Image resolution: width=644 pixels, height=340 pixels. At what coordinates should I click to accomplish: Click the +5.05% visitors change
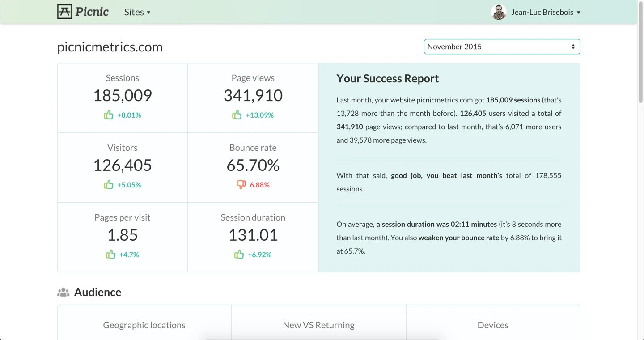pos(129,185)
